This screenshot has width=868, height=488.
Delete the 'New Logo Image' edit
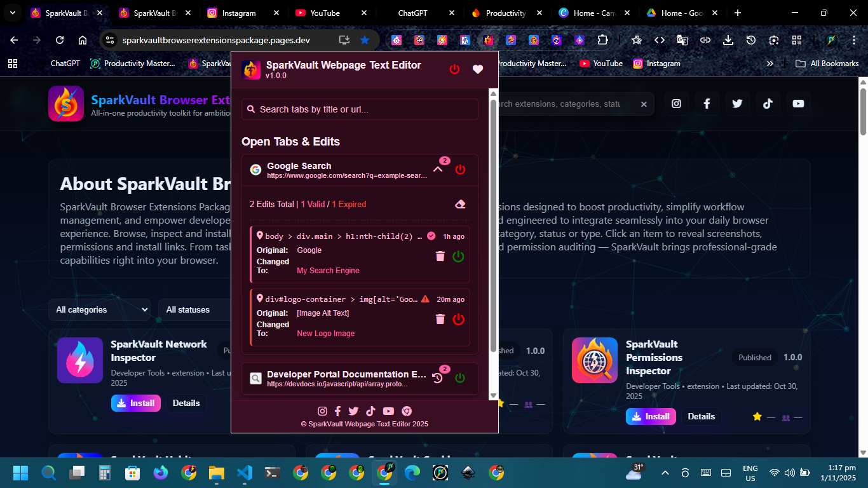[440, 319]
